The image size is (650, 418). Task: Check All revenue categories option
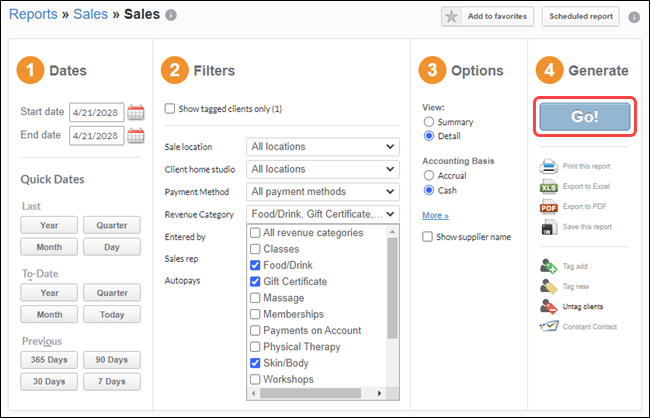click(255, 233)
